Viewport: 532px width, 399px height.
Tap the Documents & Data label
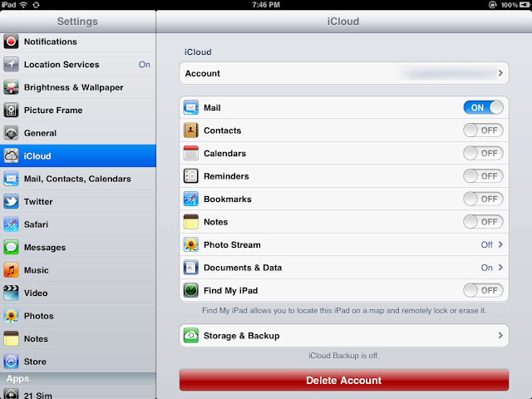(x=243, y=268)
